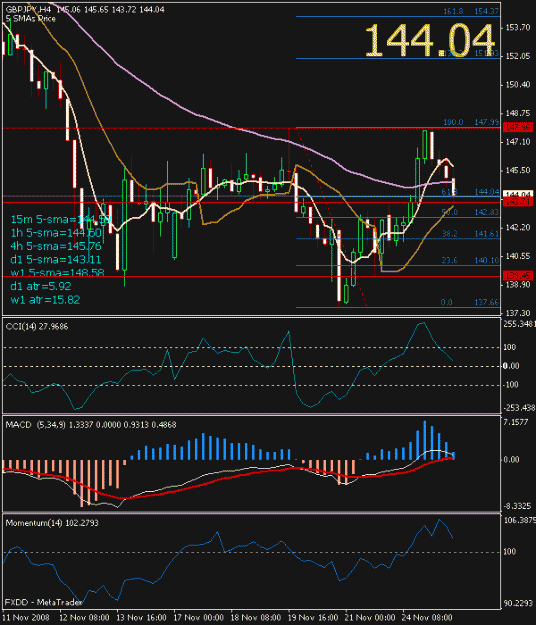Select 138.90 on the price axis
The height and width of the screenshot is (625, 536).
(518, 285)
